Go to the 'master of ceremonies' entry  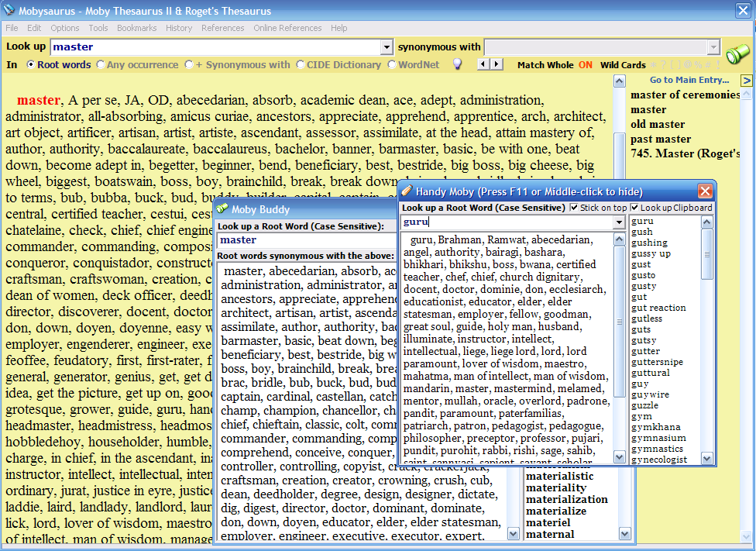point(685,95)
